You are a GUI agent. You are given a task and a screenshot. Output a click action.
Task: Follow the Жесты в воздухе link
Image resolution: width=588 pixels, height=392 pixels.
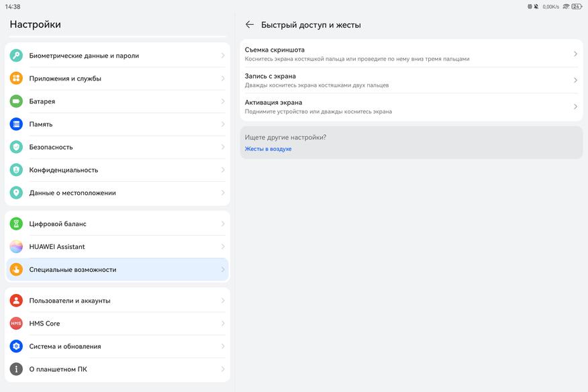(268, 149)
